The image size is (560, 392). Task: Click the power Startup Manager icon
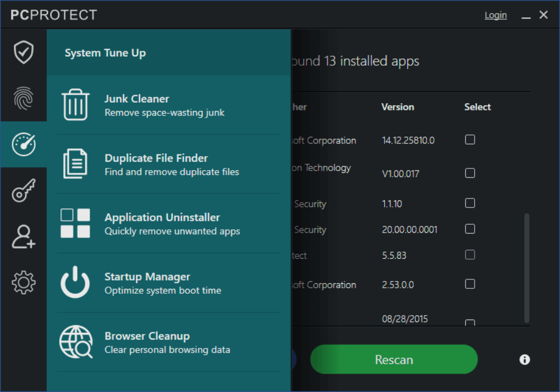pyautogui.click(x=75, y=283)
